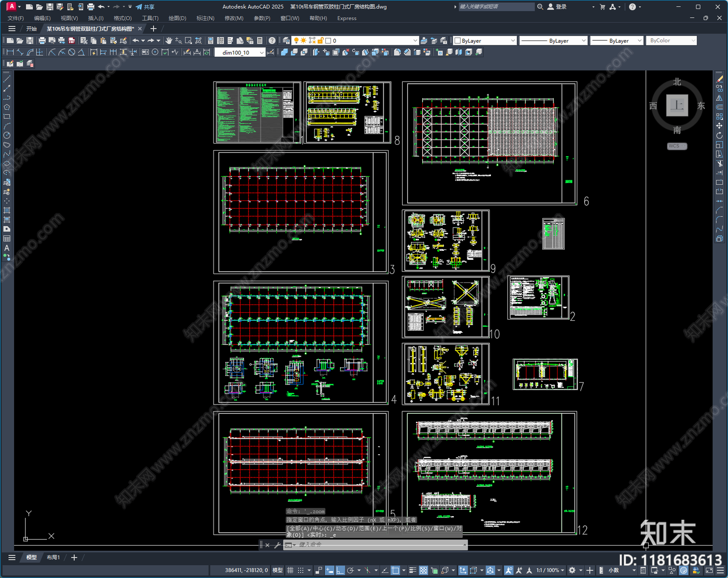Expand the dim100_10 dimension style dropdown

(x=240, y=52)
